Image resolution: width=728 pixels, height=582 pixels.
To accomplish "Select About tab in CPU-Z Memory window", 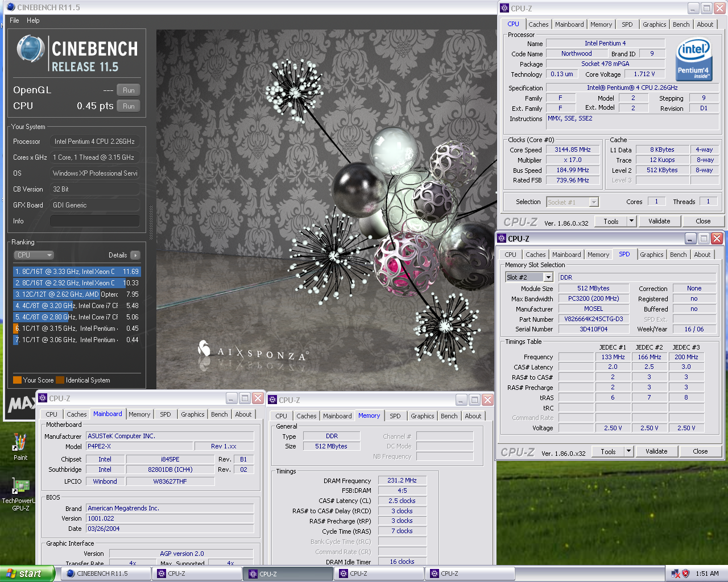I will click(x=473, y=416).
